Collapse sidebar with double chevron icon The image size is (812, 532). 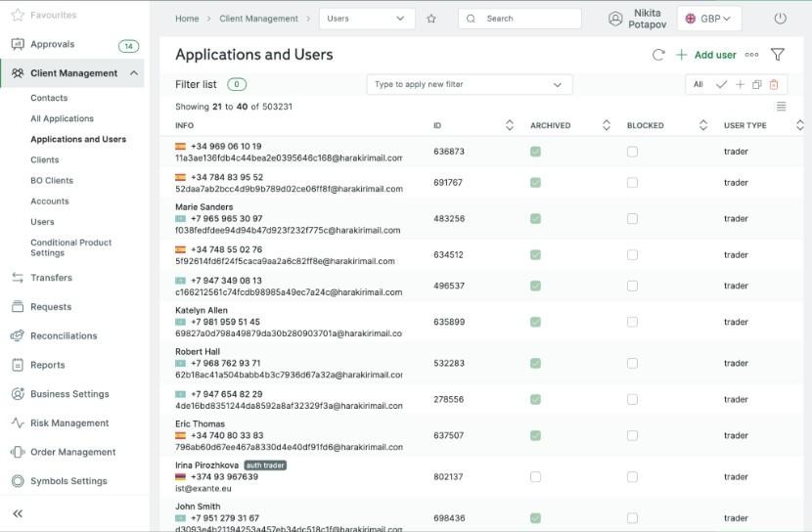tap(18, 512)
